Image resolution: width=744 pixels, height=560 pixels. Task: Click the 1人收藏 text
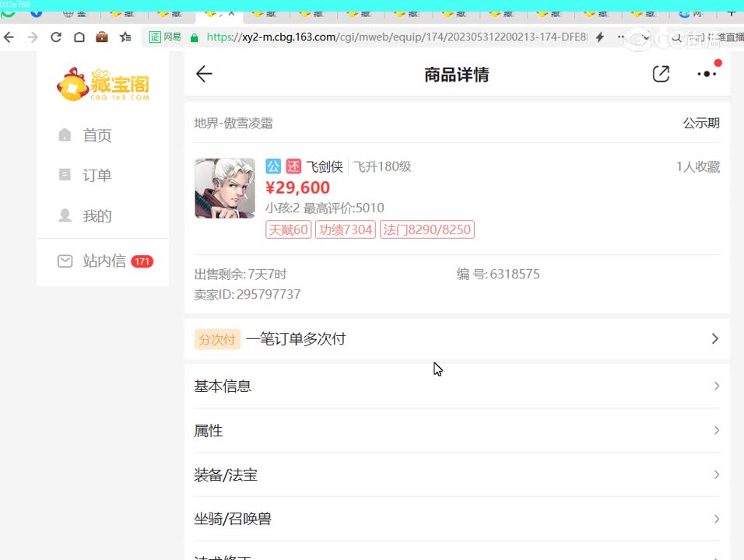click(x=697, y=167)
